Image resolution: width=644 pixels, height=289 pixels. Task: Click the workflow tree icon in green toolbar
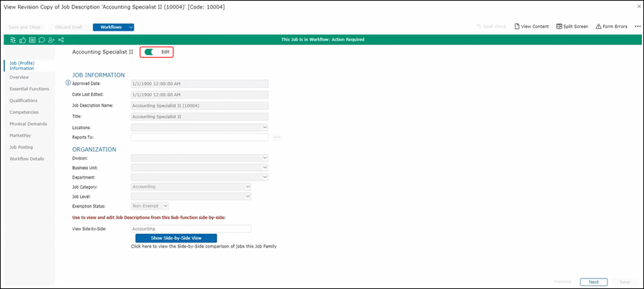pos(14,40)
